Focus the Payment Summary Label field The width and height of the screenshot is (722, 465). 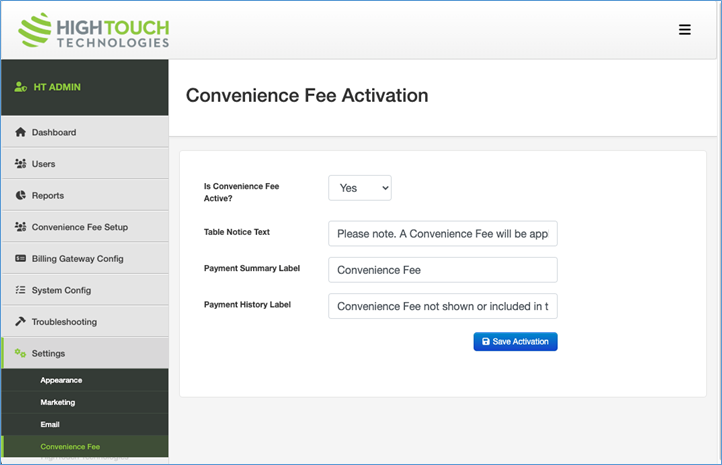tap(442, 270)
